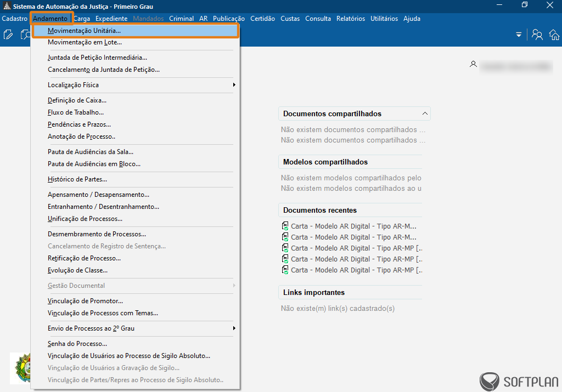Open the Utilitários menu
The height and width of the screenshot is (392, 562).
pos(384,19)
